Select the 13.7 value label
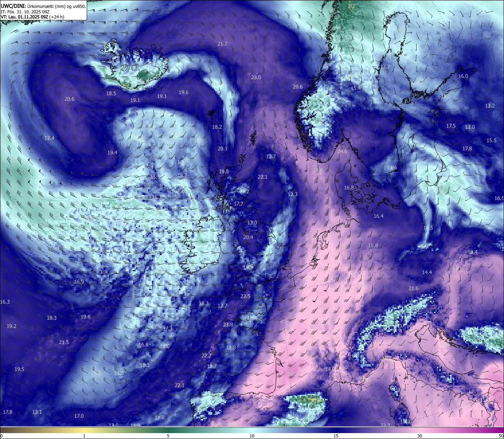Image resolution: width=504 pixels, height=439 pixels. point(385,67)
